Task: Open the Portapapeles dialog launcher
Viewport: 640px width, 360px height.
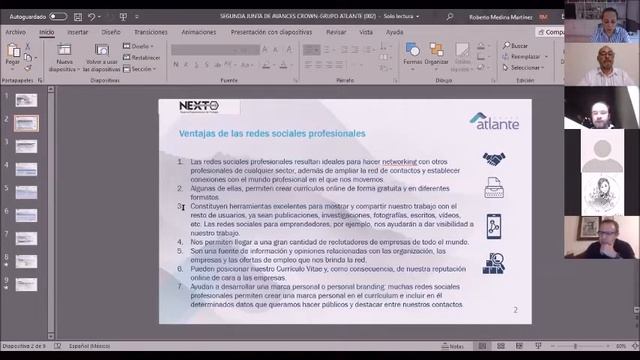Action: click(x=40, y=80)
